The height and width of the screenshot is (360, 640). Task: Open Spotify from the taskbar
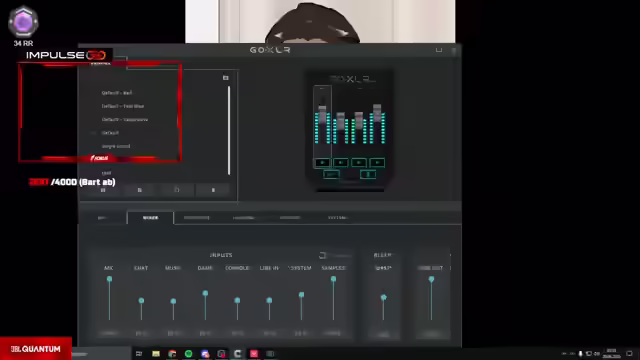point(189,353)
